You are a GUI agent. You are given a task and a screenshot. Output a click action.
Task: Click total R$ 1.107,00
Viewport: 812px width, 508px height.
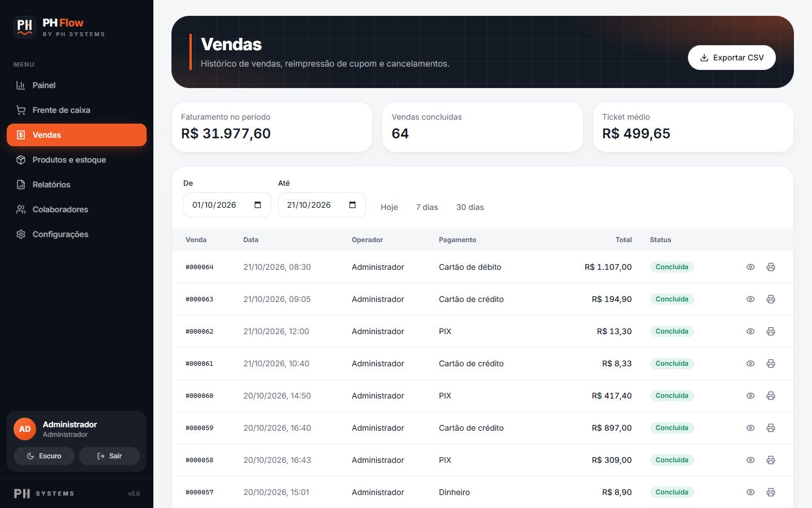point(608,267)
